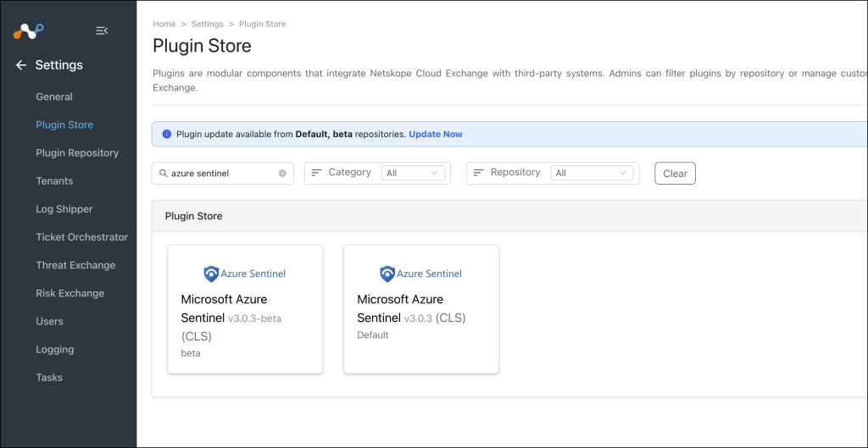Open Users settings
Image resolution: width=868 pixels, height=448 pixels.
(x=49, y=322)
